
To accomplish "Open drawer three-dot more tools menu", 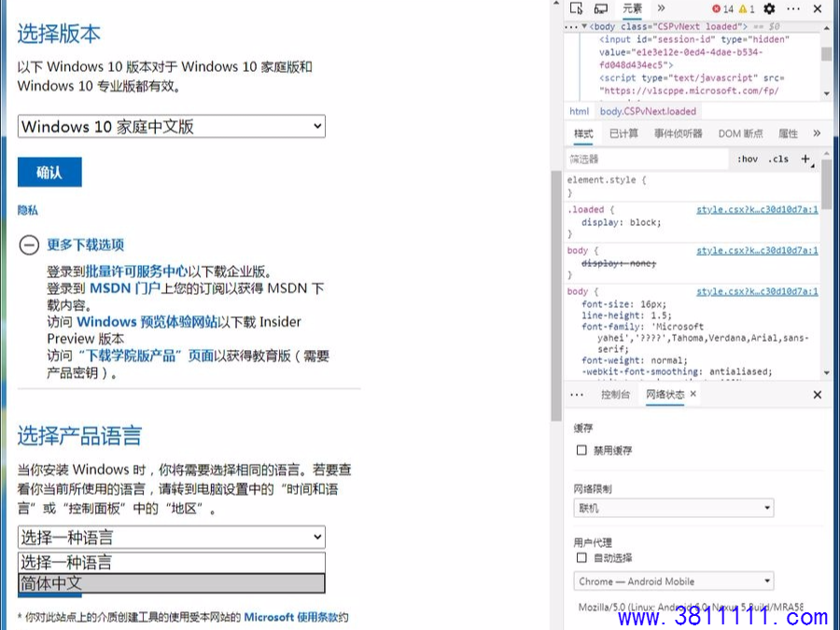I will pos(577,395).
